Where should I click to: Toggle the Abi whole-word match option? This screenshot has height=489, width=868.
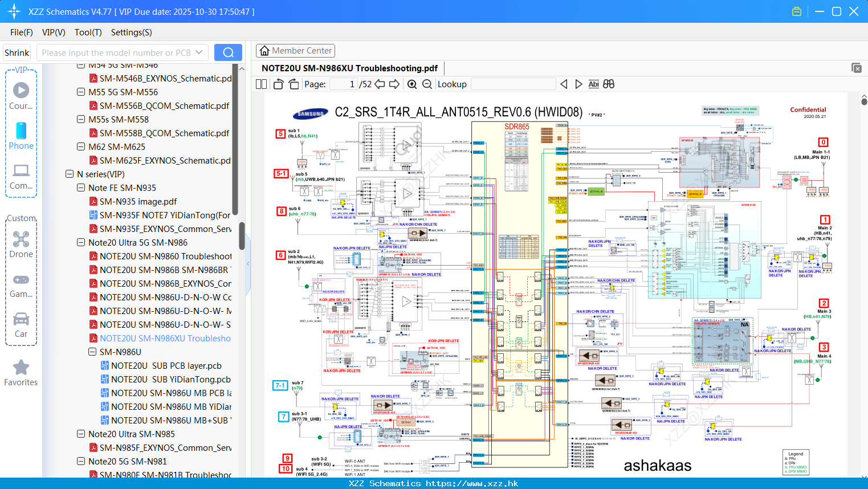pos(593,84)
